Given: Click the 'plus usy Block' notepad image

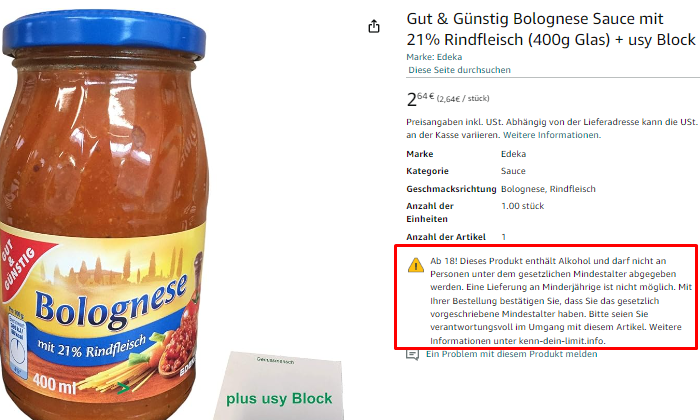Looking at the screenshot, I should point(279,386).
